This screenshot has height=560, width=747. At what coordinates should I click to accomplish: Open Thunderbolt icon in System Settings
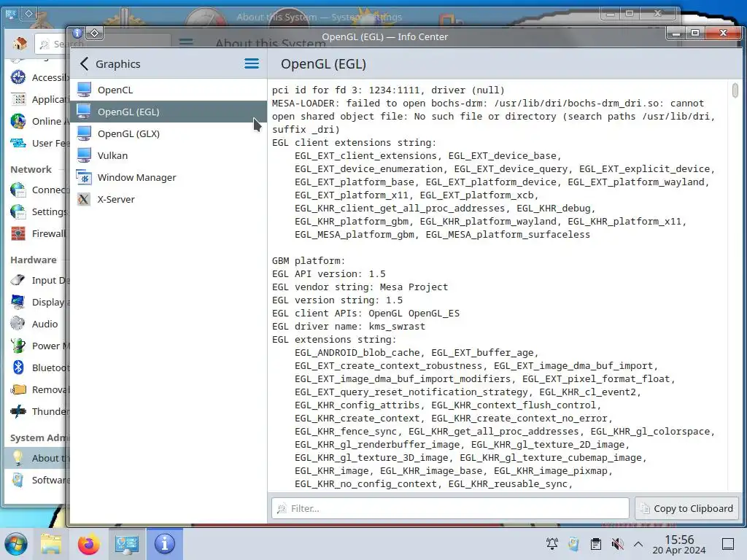18,411
